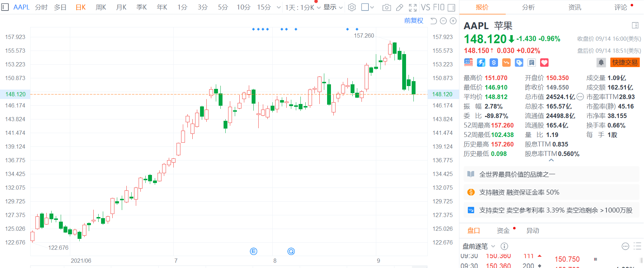
Task: Open the chart layout square dropdown
Action: point(367,7)
